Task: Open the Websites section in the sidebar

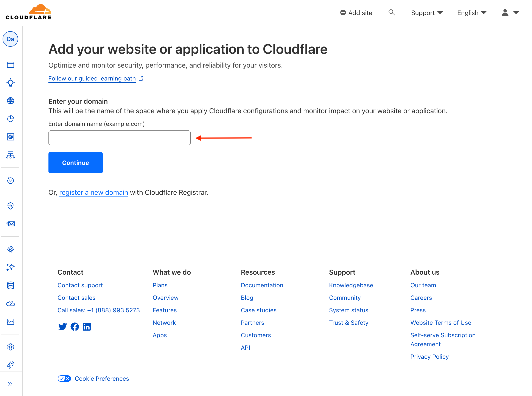Action: coord(10,65)
